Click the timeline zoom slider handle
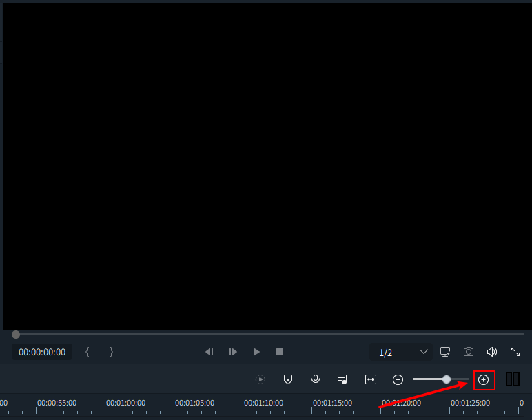This screenshot has width=532, height=420. (x=447, y=379)
